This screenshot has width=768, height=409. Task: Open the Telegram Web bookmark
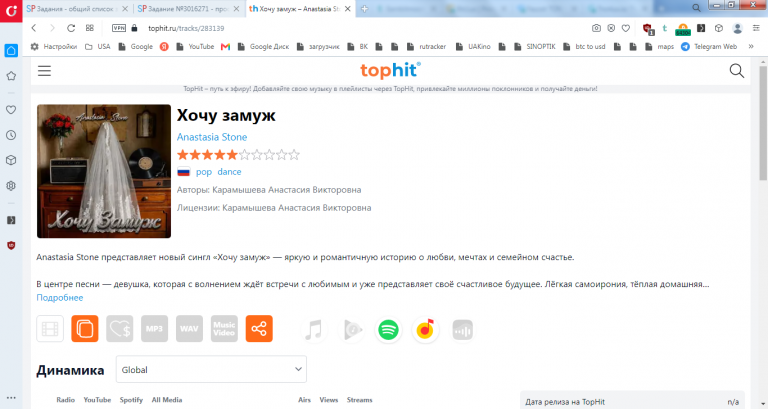click(709, 47)
